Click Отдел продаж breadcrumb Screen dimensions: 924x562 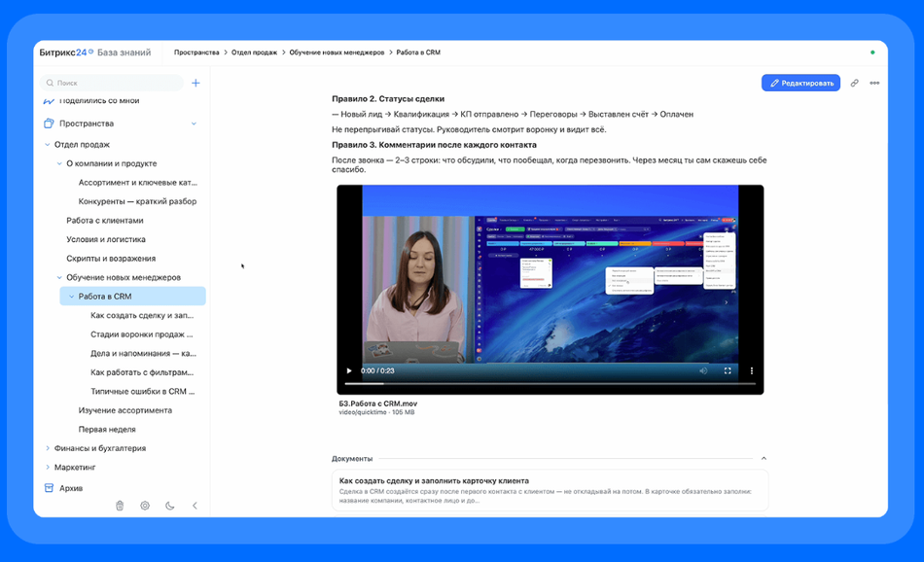(x=254, y=53)
